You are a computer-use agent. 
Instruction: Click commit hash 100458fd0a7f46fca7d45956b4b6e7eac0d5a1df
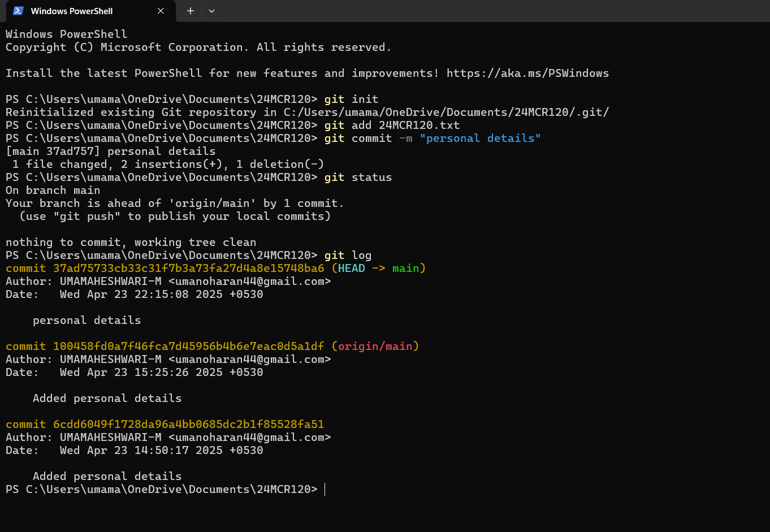[189, 346]
